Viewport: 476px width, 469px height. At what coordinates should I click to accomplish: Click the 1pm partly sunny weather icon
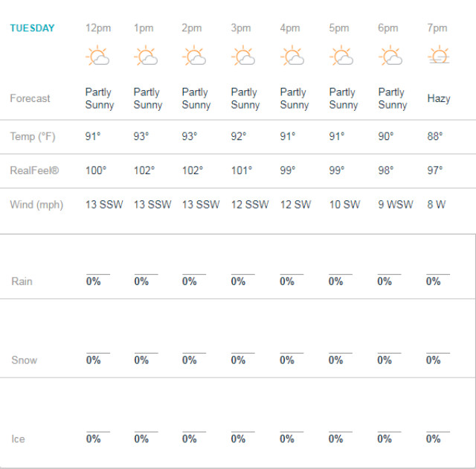pos(146,55)
